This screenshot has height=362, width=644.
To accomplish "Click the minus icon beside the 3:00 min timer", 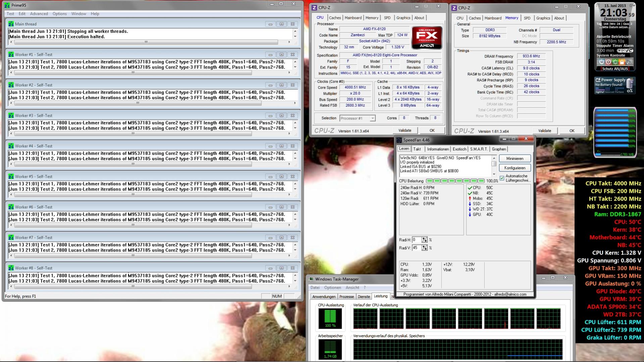I will 623,51.
